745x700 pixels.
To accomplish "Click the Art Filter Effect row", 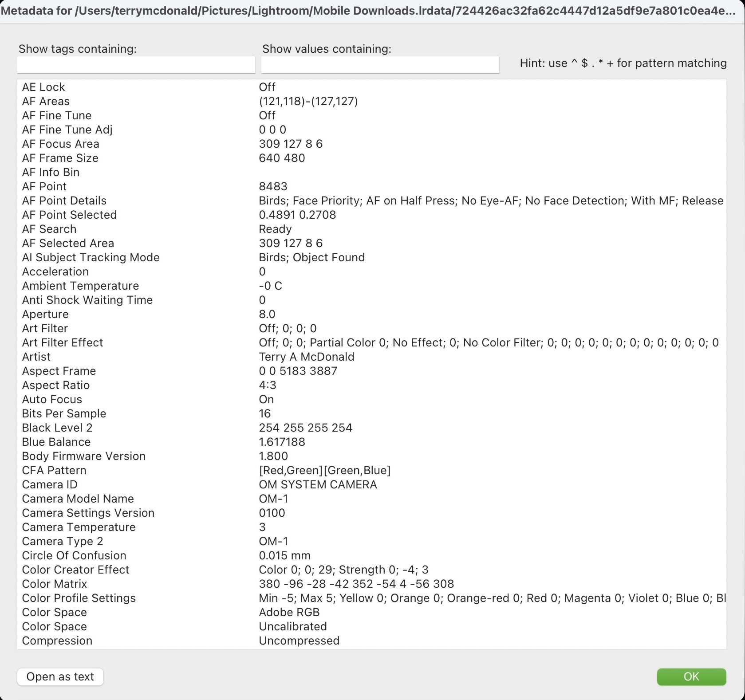I will [63, 342].
